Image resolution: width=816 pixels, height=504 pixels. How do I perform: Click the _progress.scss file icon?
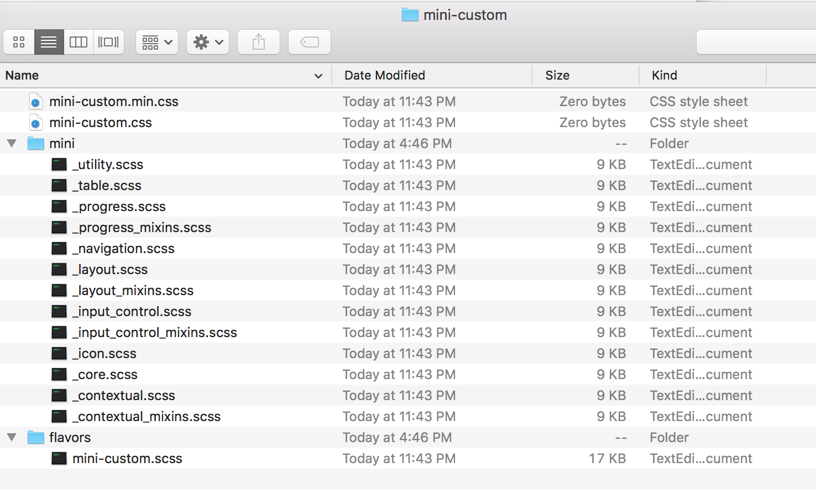click(59, 207)
